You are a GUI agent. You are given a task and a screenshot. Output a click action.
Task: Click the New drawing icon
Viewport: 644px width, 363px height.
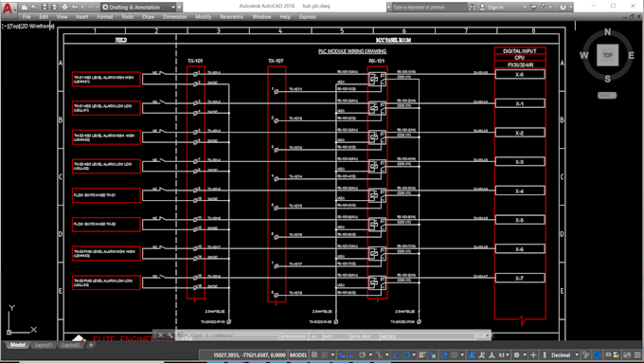(25, 7)
